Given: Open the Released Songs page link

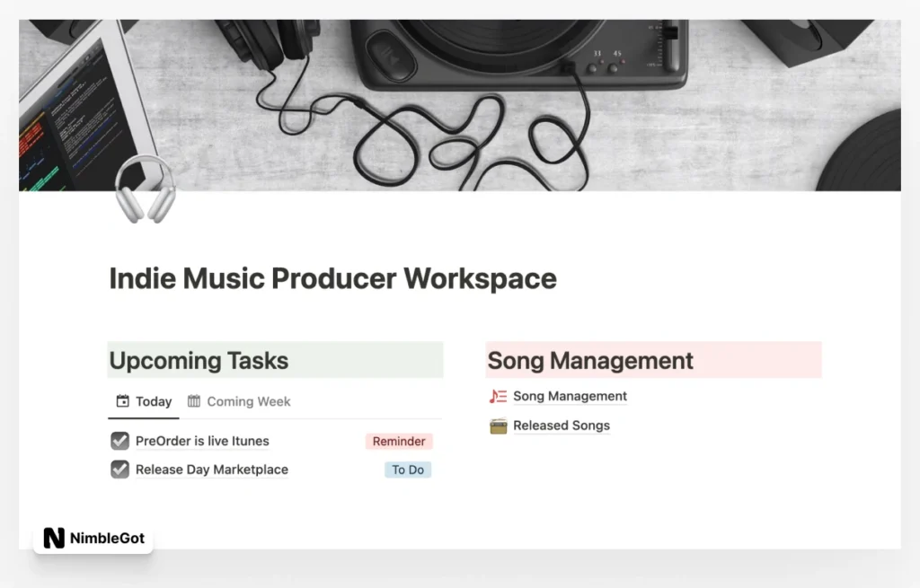Looking at the screenshot, I should point(562,426).
